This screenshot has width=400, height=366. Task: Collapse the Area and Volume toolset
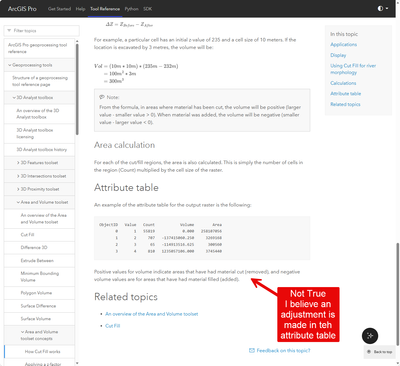click(18, 202)
